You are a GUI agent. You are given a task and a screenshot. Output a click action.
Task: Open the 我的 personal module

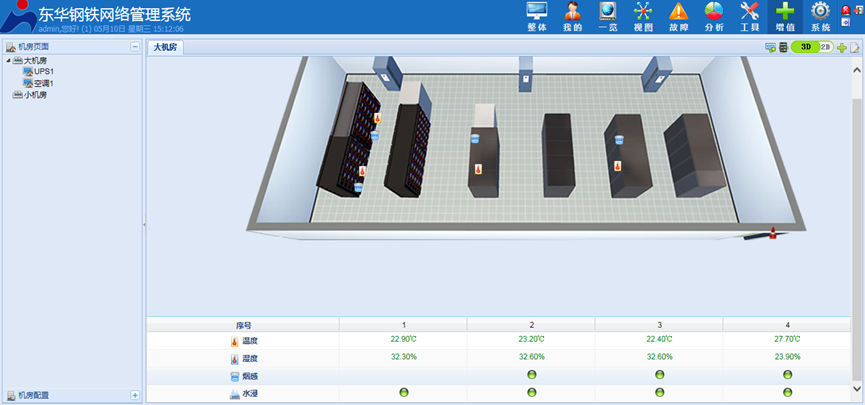point(573,17)
